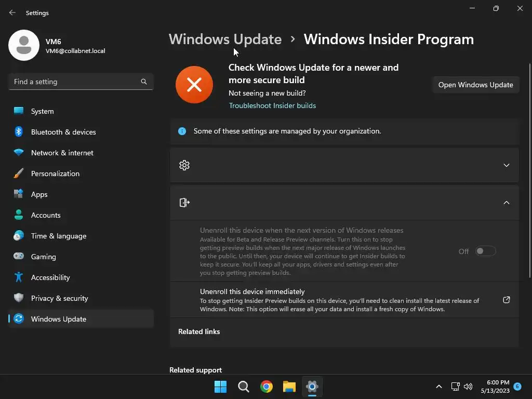Open taskbar Search
This screenshot has width=532, height=399.
point(244,387)
